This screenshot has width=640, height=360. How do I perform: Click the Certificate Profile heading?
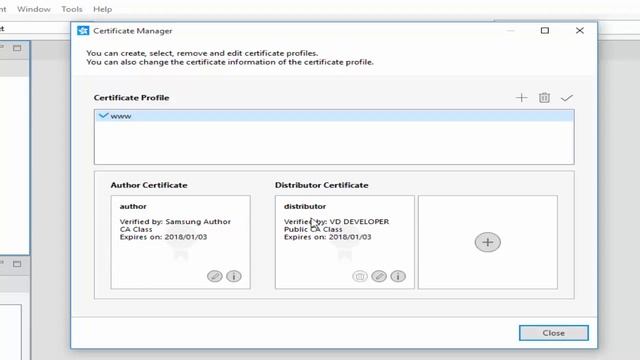pos(131,98)
